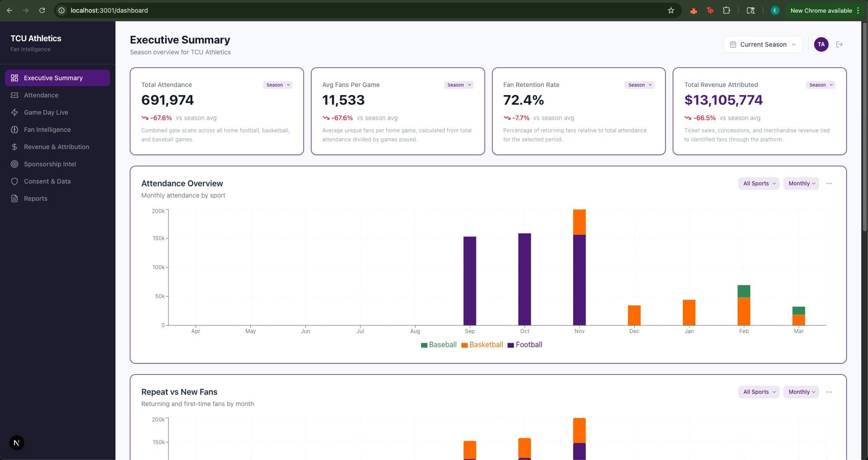Go to Fan Intelligence section
This screenshot has width=868, height=460.
(58, 130)
